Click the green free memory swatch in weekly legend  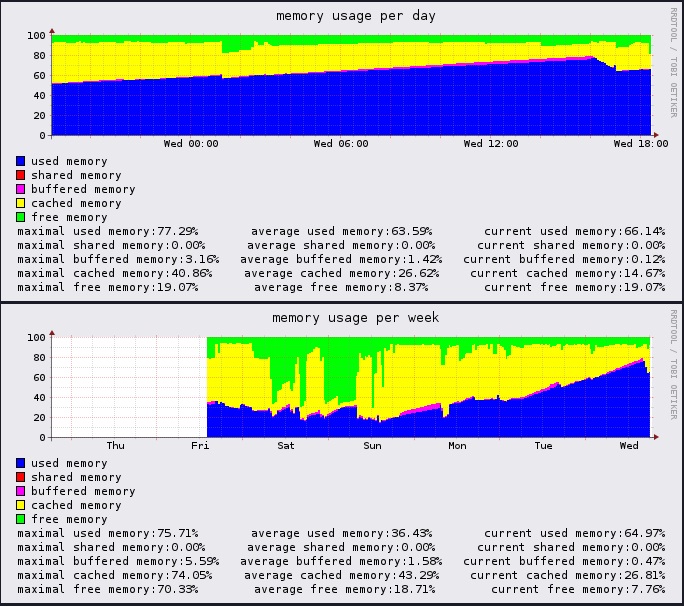[x=21, y=519]
